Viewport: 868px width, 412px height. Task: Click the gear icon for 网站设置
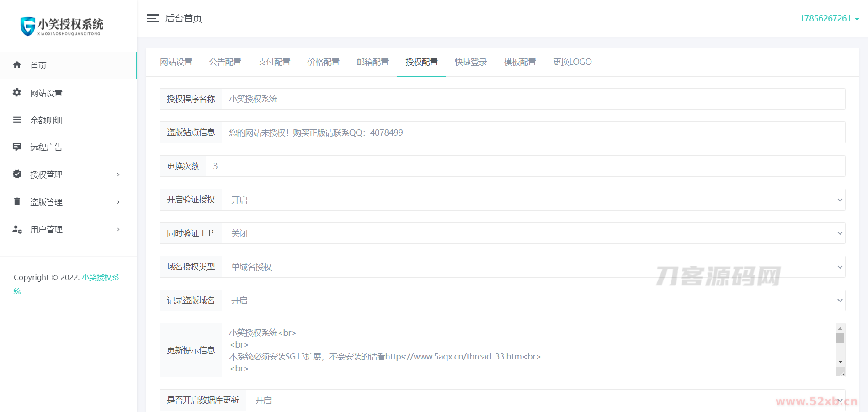(17, 93)
